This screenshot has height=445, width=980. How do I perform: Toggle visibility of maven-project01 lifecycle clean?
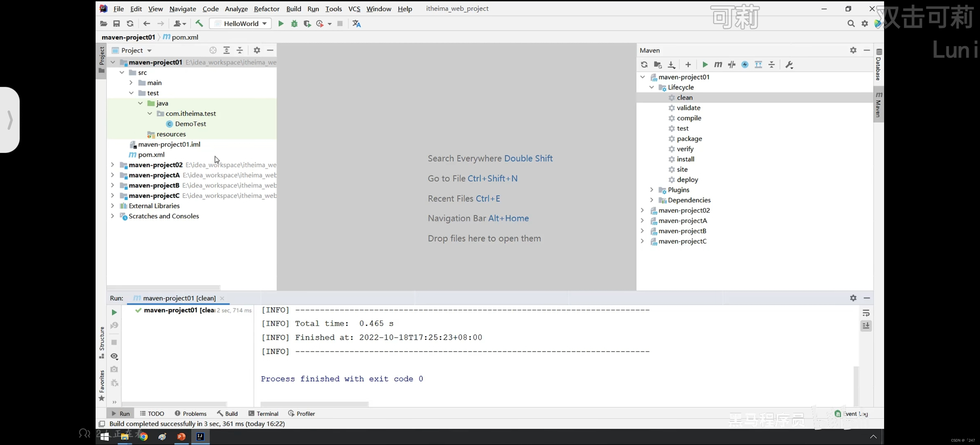[684, 97]
